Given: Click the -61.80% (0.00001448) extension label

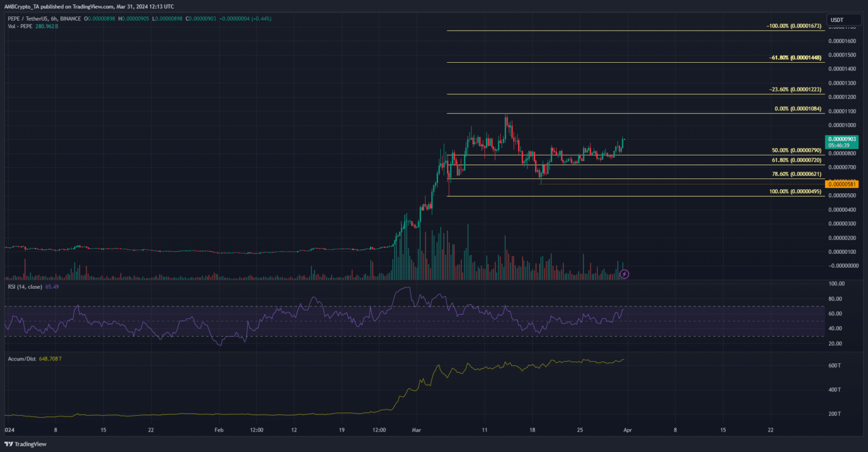Looking at the screenshot, I should click(795, 58).
